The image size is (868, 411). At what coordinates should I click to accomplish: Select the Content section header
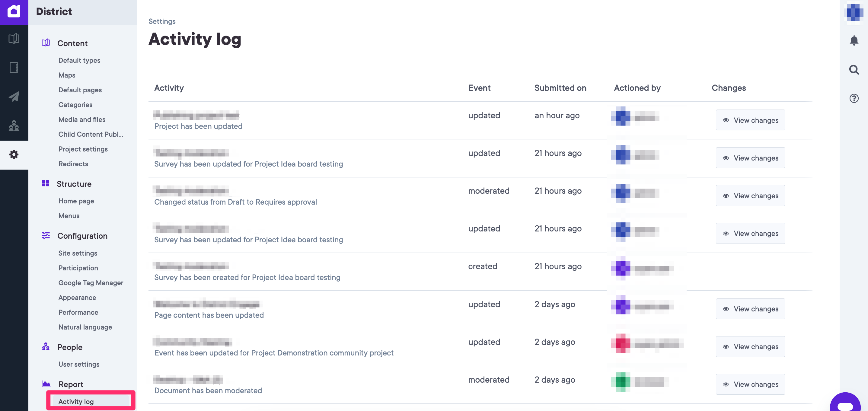coord(72,43)
